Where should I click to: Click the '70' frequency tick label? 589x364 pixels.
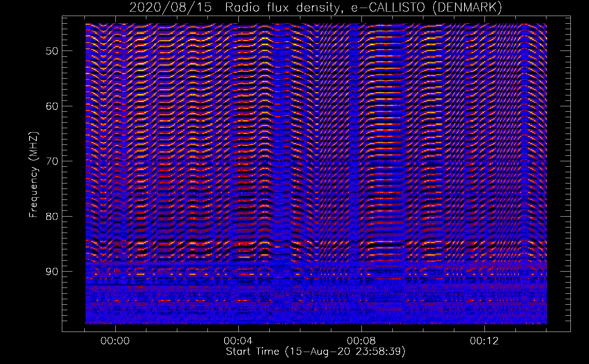52,161
